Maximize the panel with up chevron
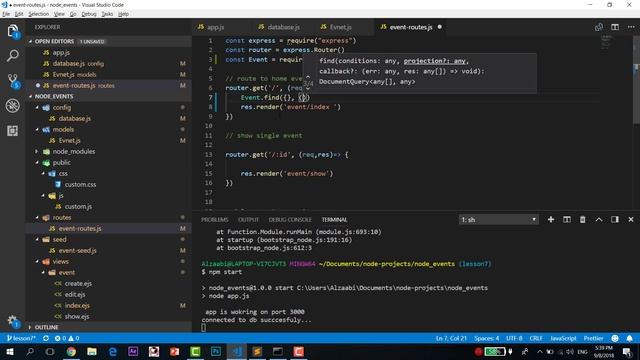Image resolution: width=640 pixels, height=360 pixels. [x=598, y=220]
